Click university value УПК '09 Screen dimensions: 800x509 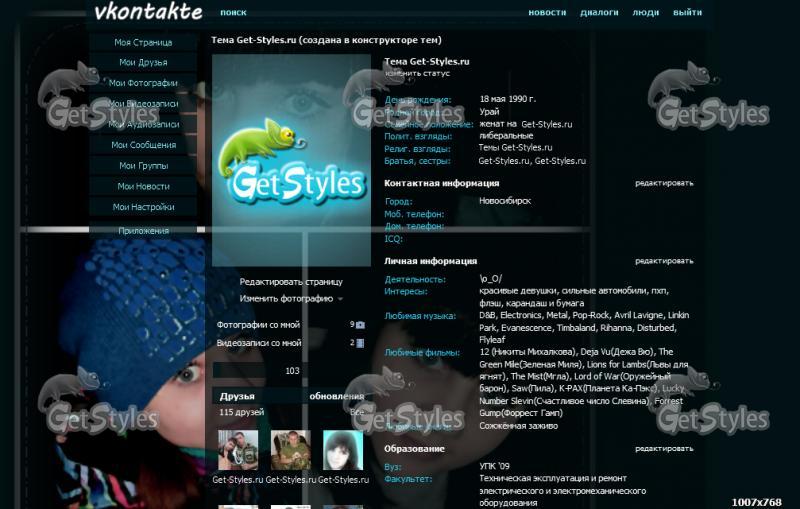494,466
